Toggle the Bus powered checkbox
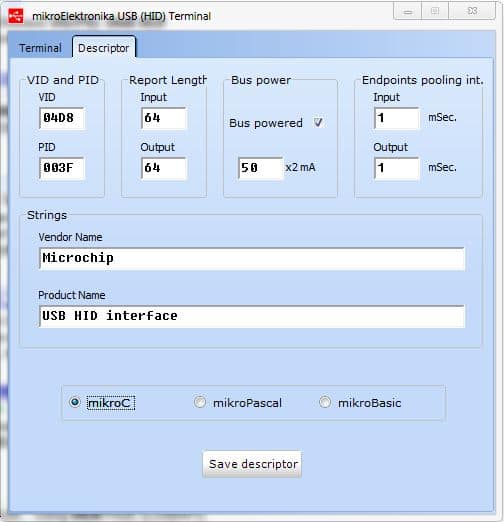 point(318,122)
